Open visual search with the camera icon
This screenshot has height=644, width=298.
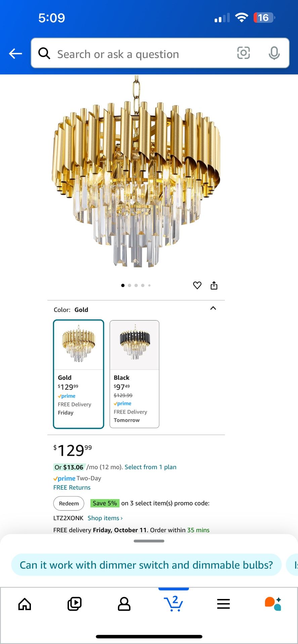coord(243,53)
